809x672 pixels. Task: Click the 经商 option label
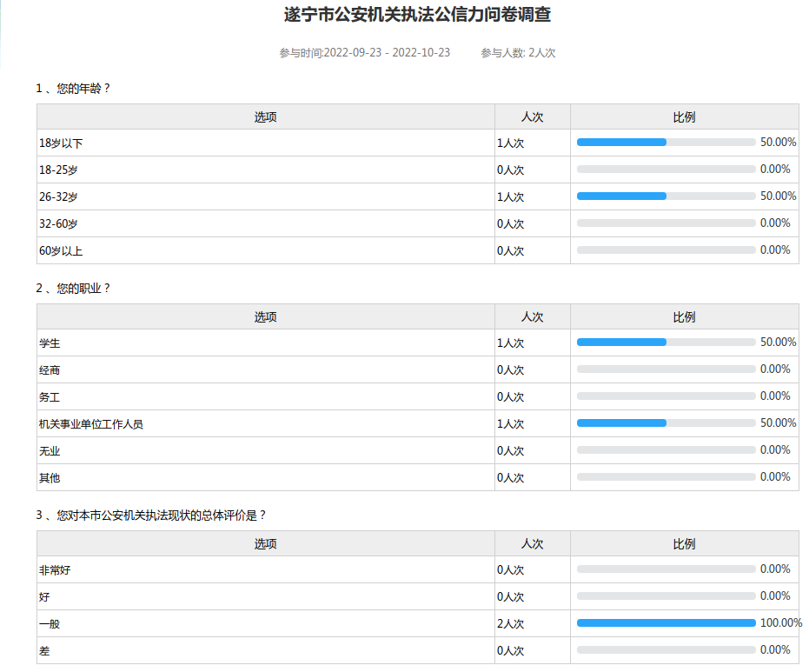tap(50, 370)
